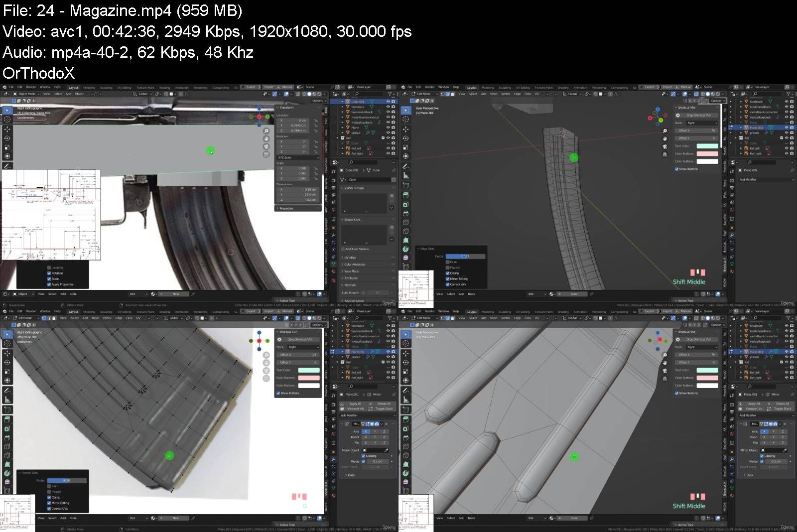Click pink Color Buttons swatch in bottom-left frame
Viewport: 797px width, 532px height.
tap(308, 378)
